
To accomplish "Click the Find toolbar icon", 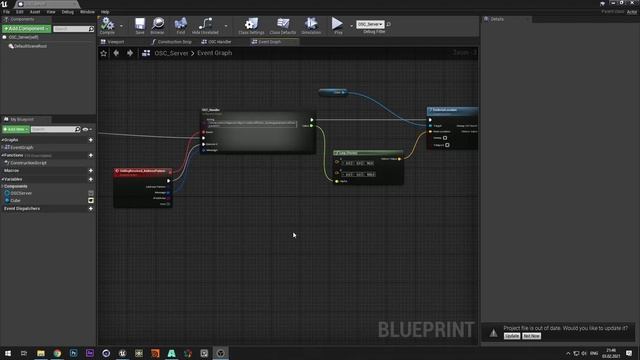I will pyautogui.click(x=181, y=25).
